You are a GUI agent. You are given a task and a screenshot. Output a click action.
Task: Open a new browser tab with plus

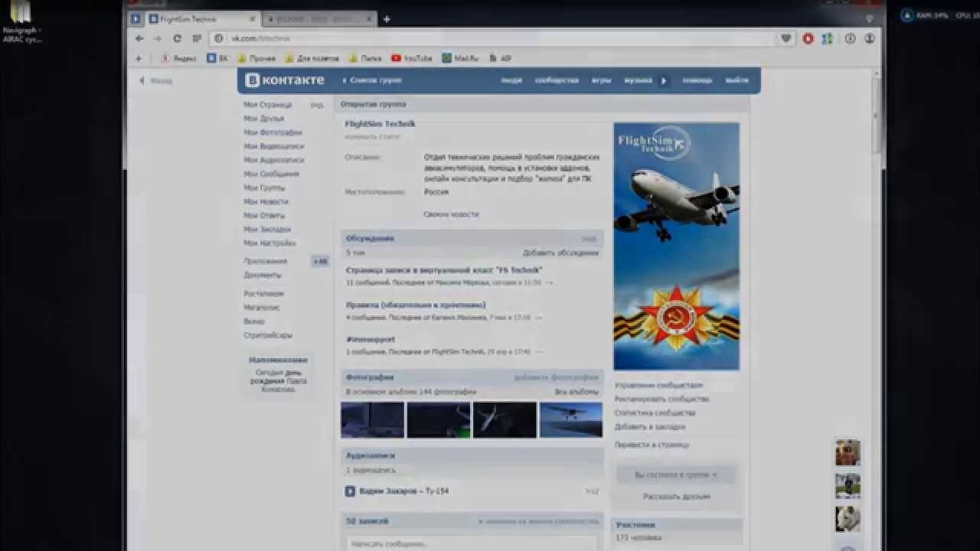point(387,19)
